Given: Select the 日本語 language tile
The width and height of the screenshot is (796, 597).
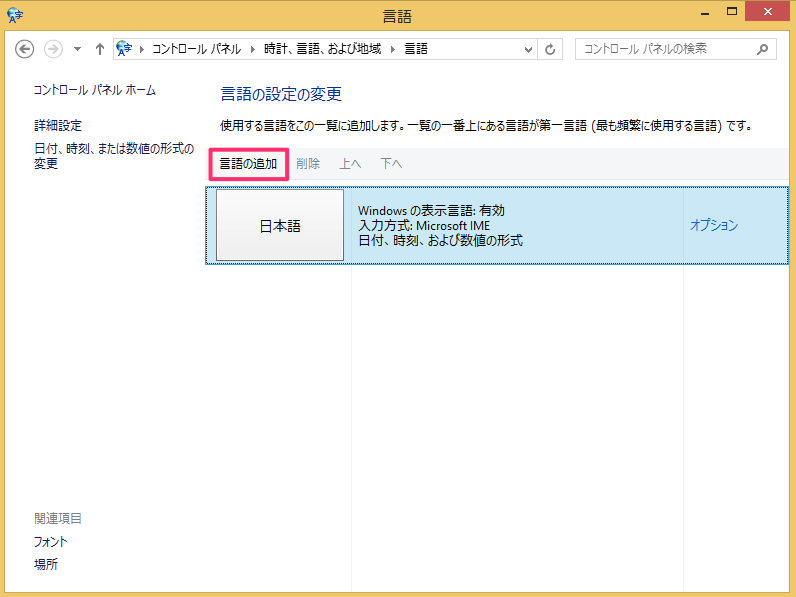Looking at the screenshot, I should (x=280, y=226).
